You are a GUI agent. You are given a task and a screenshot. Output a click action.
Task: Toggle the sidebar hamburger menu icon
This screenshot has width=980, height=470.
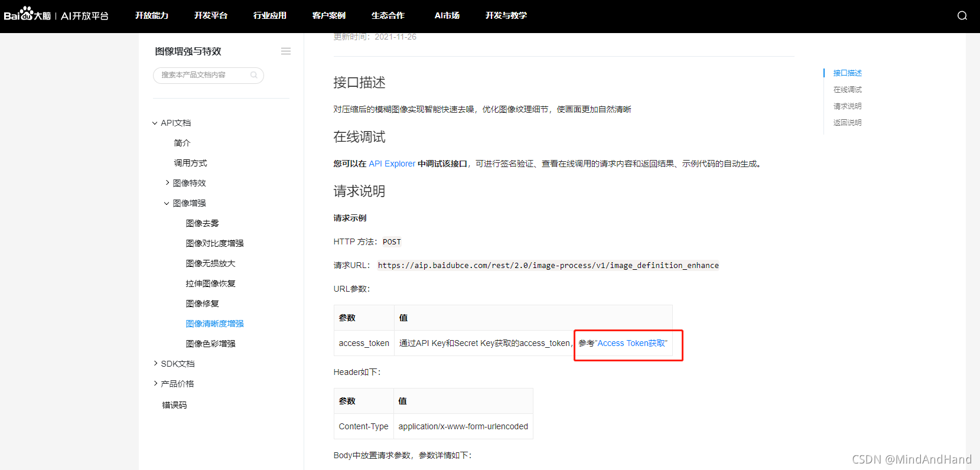pyautogui.click(x=286, y=51)
